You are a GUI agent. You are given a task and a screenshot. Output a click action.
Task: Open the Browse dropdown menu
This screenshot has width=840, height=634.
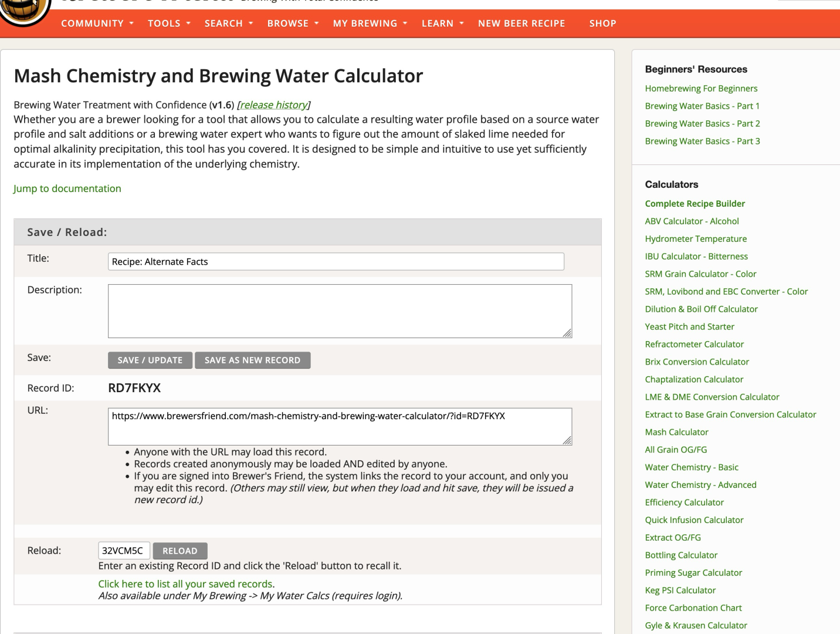(x=293, y=23)
